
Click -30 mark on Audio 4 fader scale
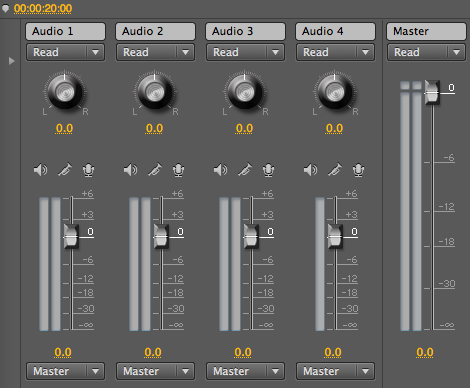[x=350, y=309]
